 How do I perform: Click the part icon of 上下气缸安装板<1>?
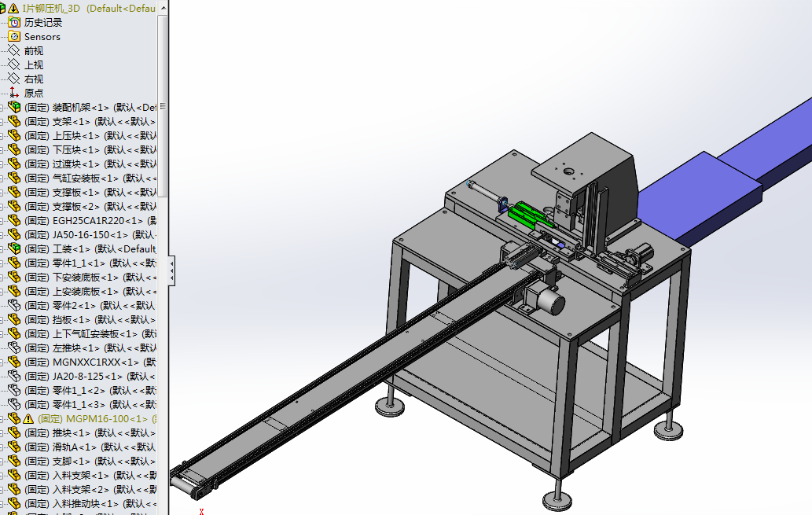(14, 333)
